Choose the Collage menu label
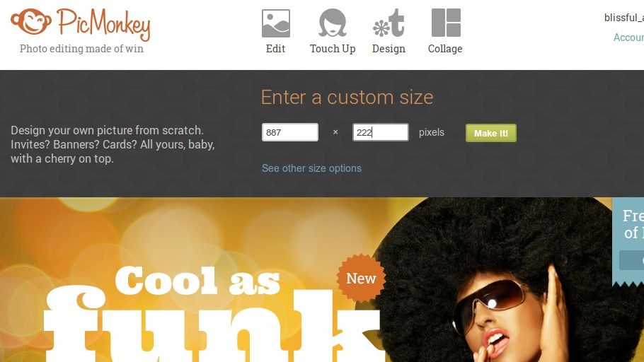The image size is (644, 362). [445, 49]
